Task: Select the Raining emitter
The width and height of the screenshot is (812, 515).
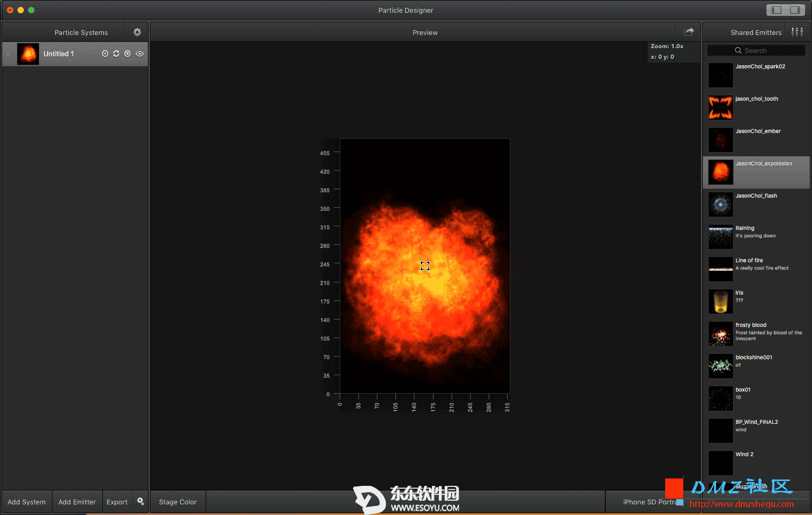Action: tap(756, 237)
